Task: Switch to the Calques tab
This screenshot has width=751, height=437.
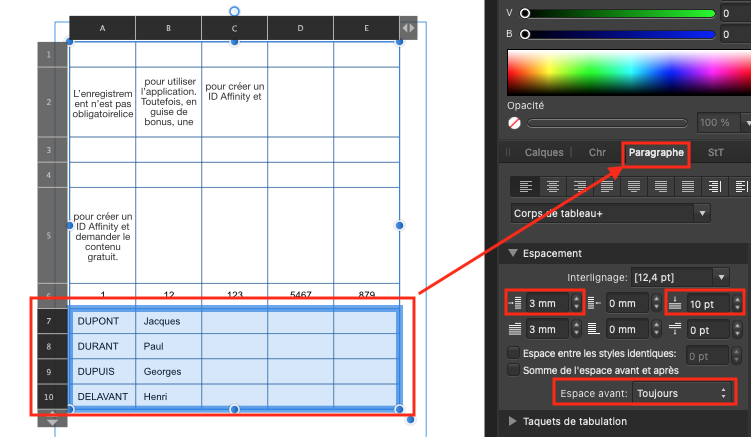Action: point(544,152)
